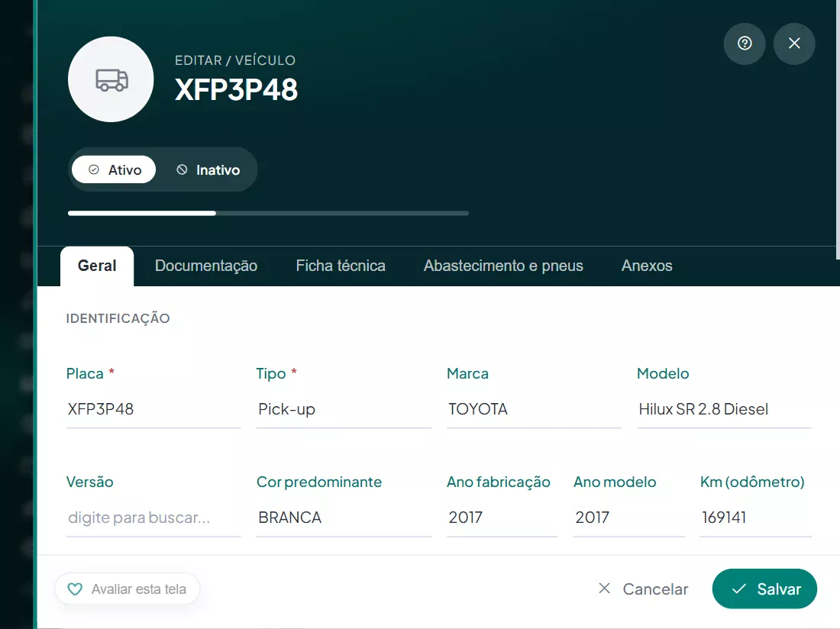Click the heart icon beside Avaliar esta tela

pyautogui.click(x=75, y=589)
